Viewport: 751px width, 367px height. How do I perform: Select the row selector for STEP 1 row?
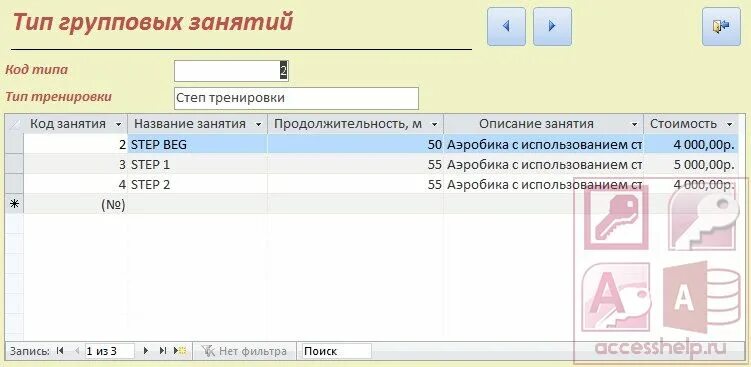click(14, 164)
